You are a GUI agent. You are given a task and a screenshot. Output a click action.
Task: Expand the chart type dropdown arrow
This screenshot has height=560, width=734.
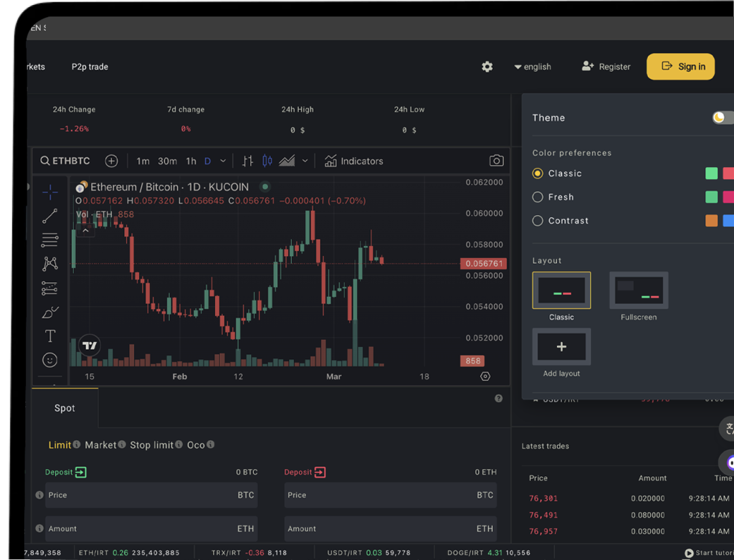coord(305,161)
